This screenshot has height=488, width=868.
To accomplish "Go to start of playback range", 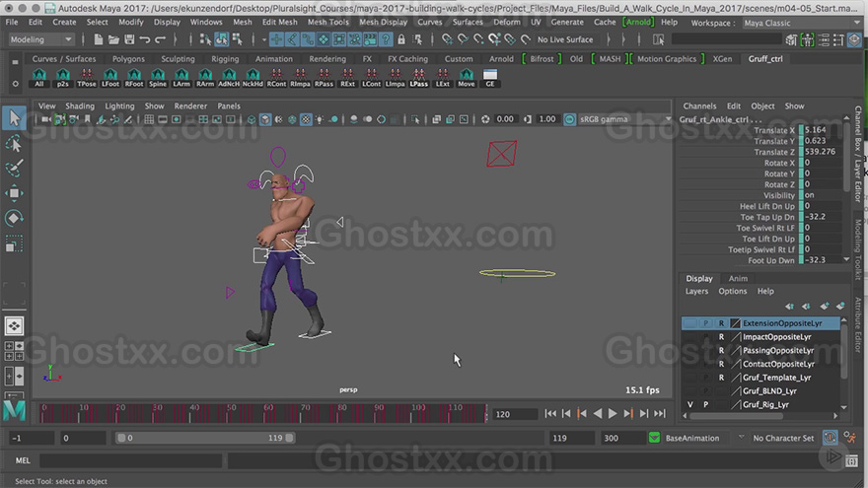I will coord(550,413).
